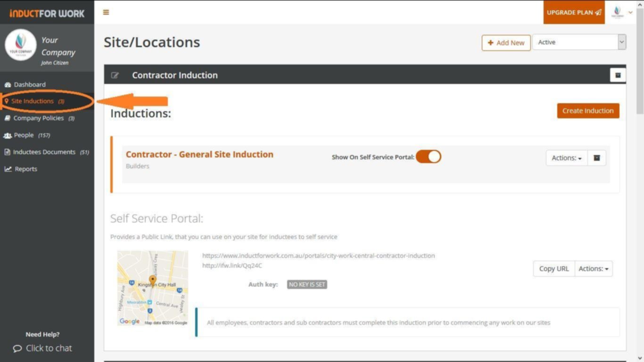Open Inductees Documents in the sidebar

pos(47,152)
